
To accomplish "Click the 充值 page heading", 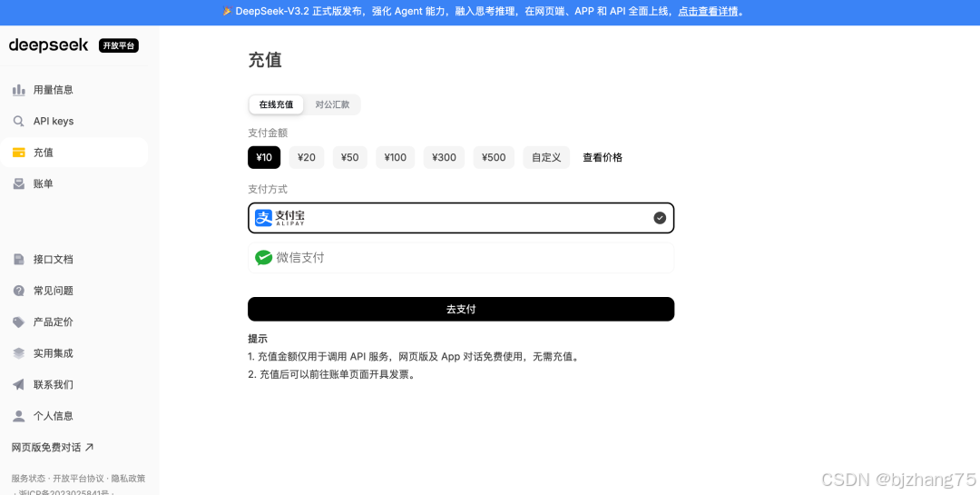I will click(265, 60).
